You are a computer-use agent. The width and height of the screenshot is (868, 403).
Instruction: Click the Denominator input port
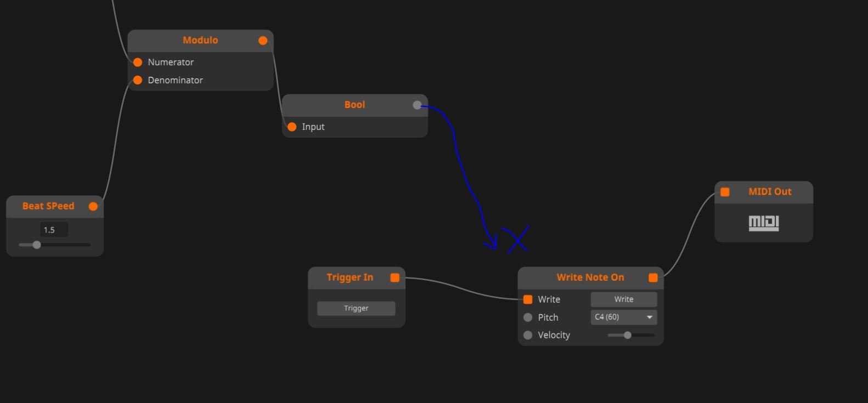coord(138,81)
